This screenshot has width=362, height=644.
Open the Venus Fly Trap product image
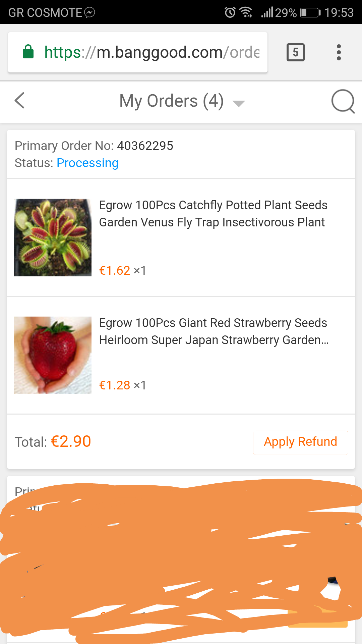click(53, 237)
